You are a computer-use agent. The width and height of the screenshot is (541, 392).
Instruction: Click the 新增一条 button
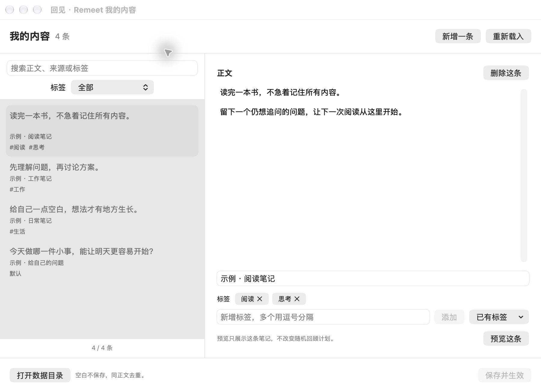coord(458,36)
